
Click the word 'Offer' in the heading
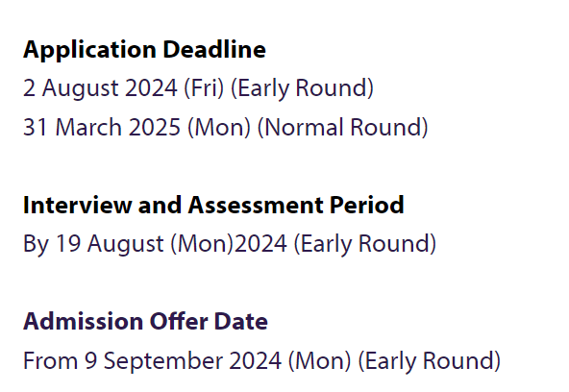(178, 321)
